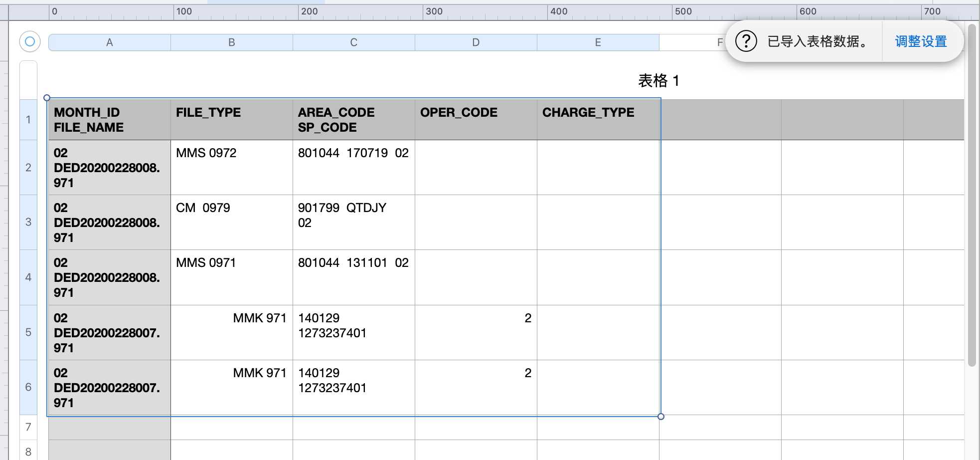
Task: Click cell CM 0979
Action: (232, 223)
